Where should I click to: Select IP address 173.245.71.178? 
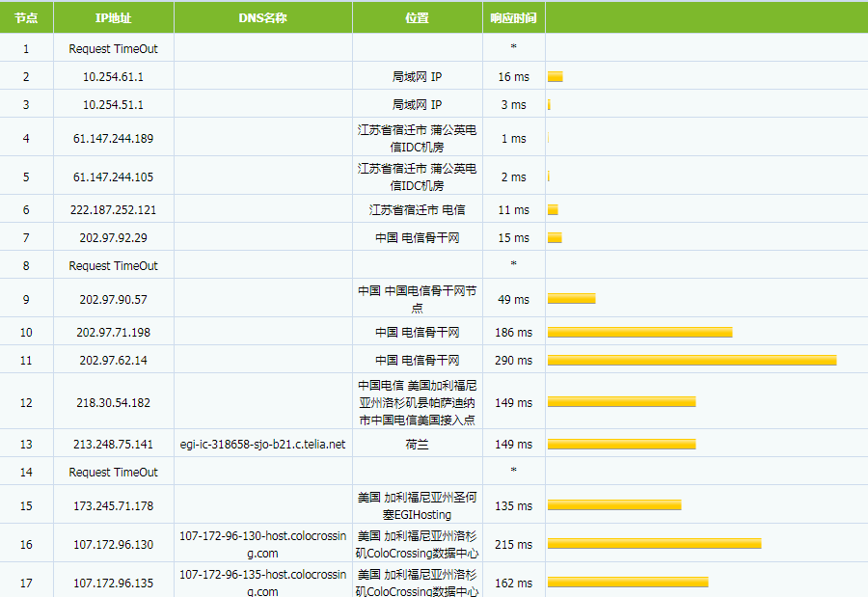pos(113,505)
